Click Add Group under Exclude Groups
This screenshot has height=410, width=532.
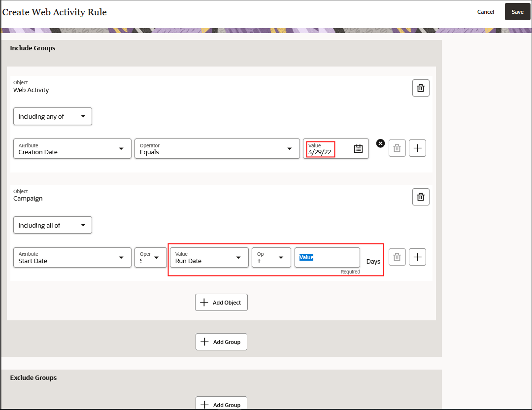[x=221, y=404]
